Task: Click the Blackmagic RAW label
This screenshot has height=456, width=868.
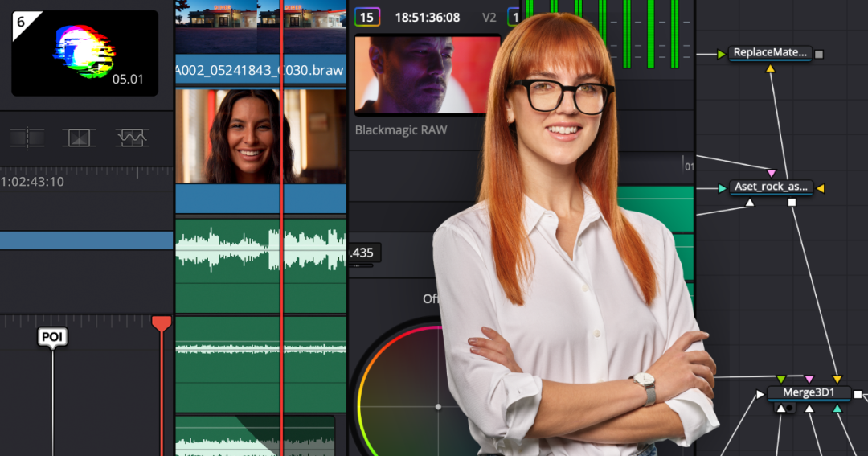Action: pos(401,130)
